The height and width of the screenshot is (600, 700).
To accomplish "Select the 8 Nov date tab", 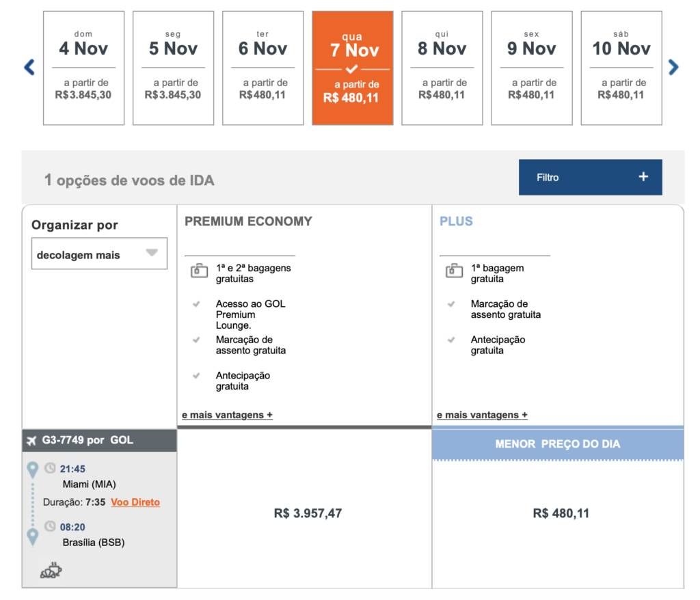I will click(442, 68).
